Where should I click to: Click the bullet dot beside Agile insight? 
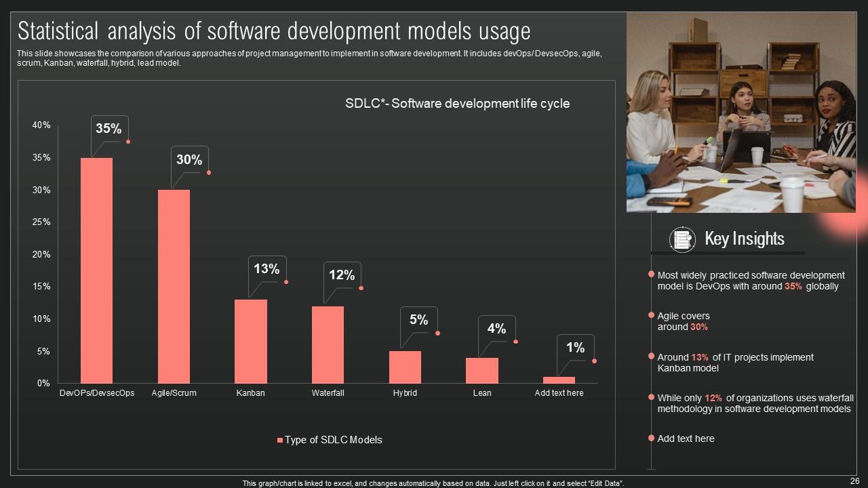652,316
